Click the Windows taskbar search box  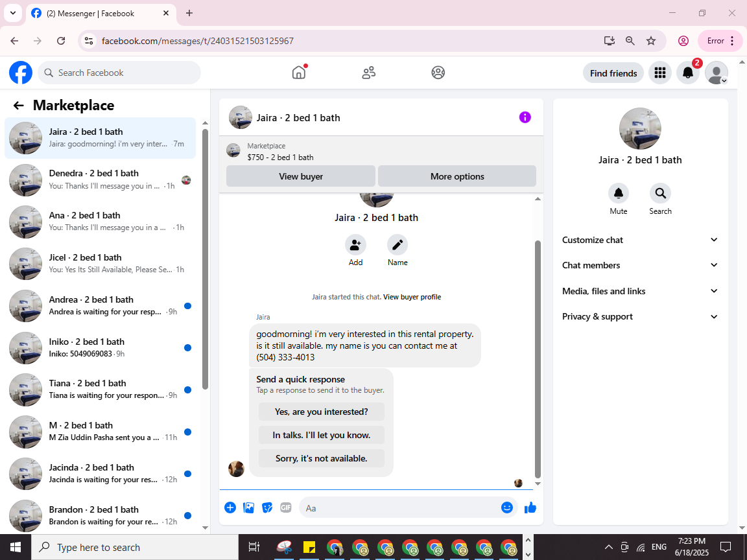click(135, 547)
